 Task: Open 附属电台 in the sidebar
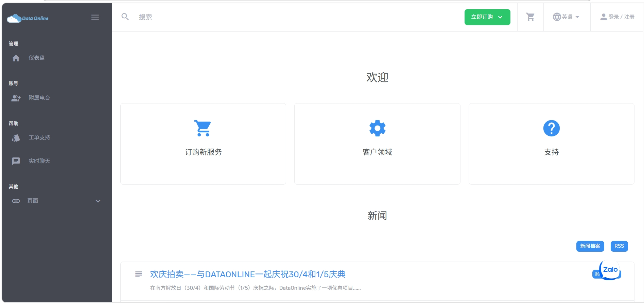click(39, 98)
